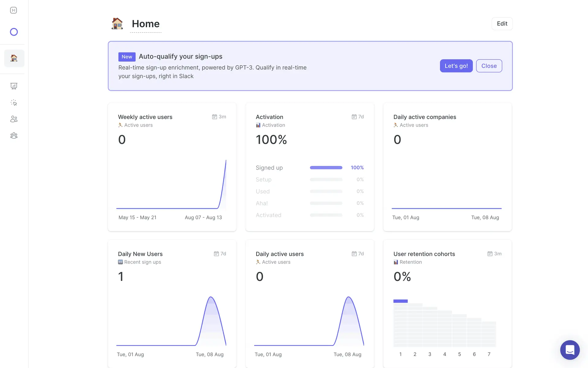Expand the collapsed sidebar panel icon
This screenshot has width=588, height=368.
point(13,10)
